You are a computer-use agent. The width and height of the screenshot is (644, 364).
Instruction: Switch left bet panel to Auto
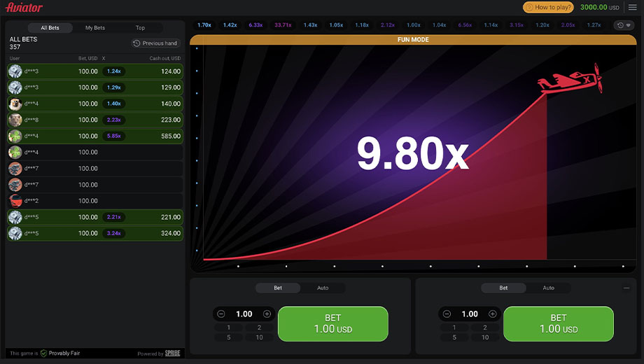pos(323,288)
